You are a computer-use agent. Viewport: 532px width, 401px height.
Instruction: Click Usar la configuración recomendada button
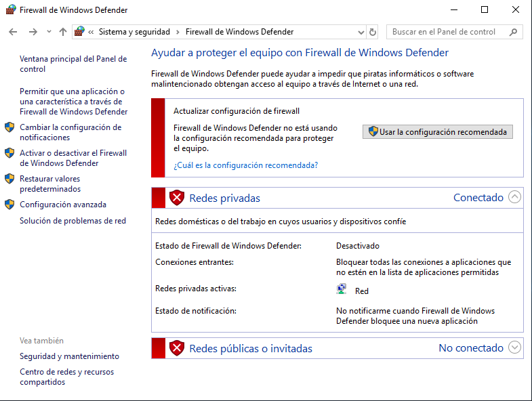[438, 131]
